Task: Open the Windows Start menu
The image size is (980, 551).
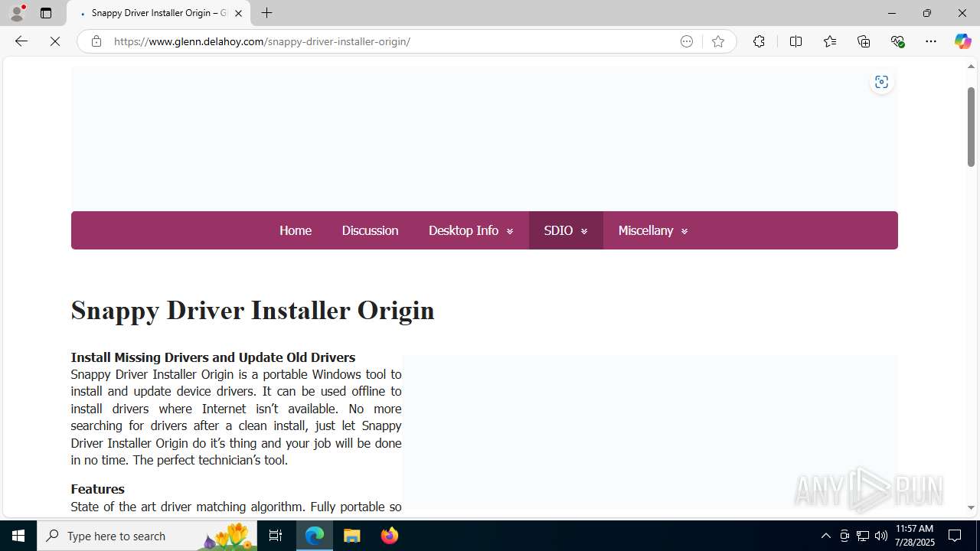Action: pos(18,536)
